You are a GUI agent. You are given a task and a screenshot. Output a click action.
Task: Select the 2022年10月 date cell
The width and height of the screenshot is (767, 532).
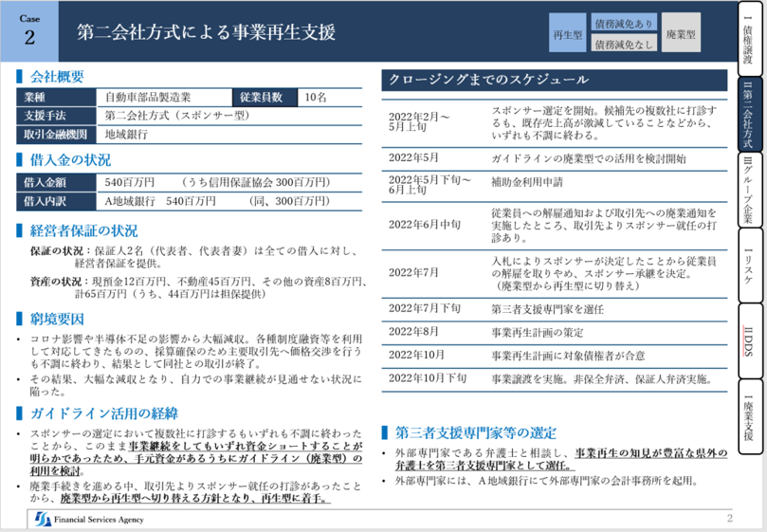click(416, 355)
